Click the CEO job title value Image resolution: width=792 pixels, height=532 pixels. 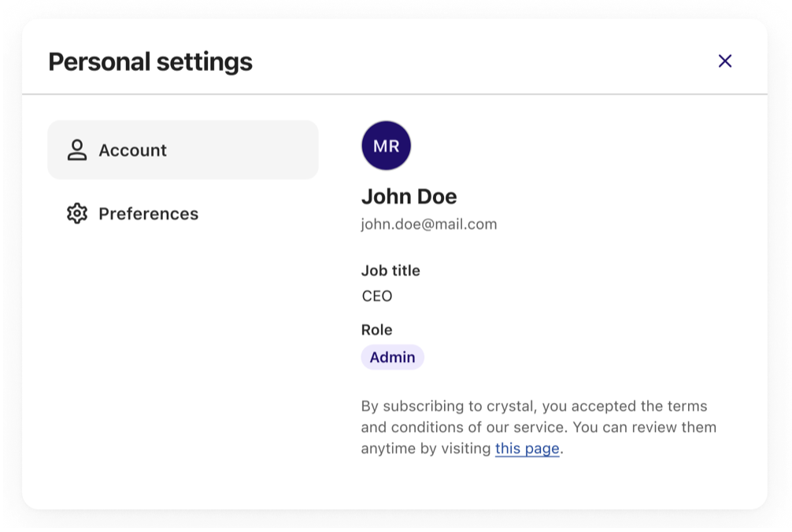(x=376, y=297)
